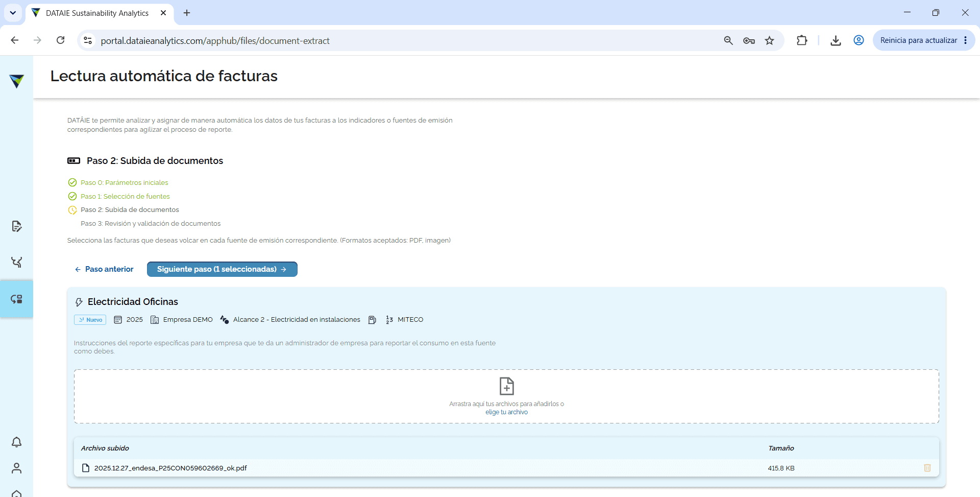Click the file icon of uploaded PDF
The image size is (980, 497).
[x=86, y=468]
